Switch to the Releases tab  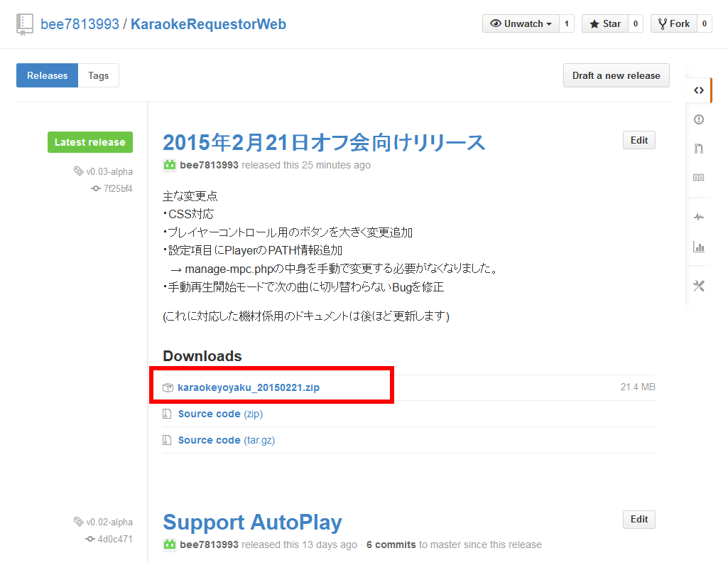point(48,75)
